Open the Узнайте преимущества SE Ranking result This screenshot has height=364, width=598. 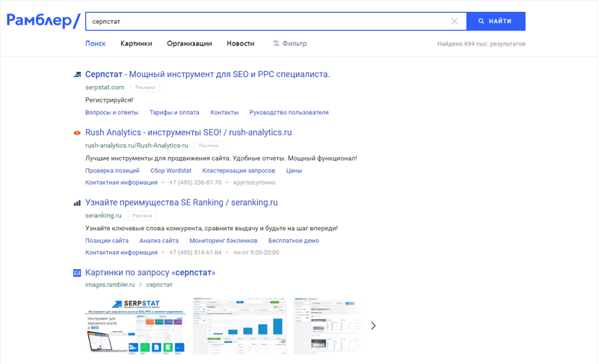click(181, 203)
